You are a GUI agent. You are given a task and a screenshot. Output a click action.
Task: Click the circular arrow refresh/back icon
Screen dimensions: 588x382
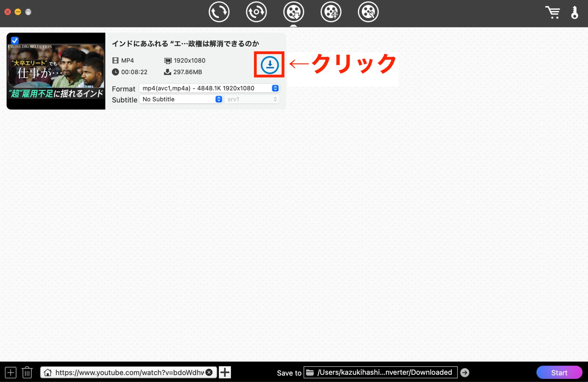[218, 12]
